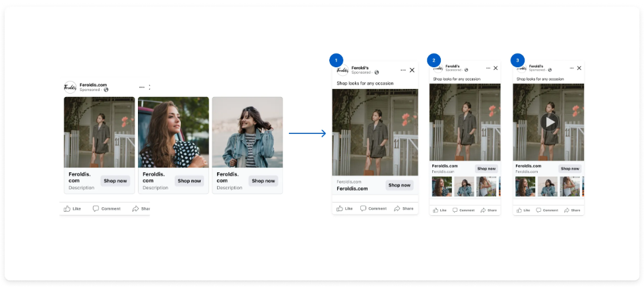Click Shop now under the denim jacket carousel card
Screen dimensions: 644x287
(263, 181)
